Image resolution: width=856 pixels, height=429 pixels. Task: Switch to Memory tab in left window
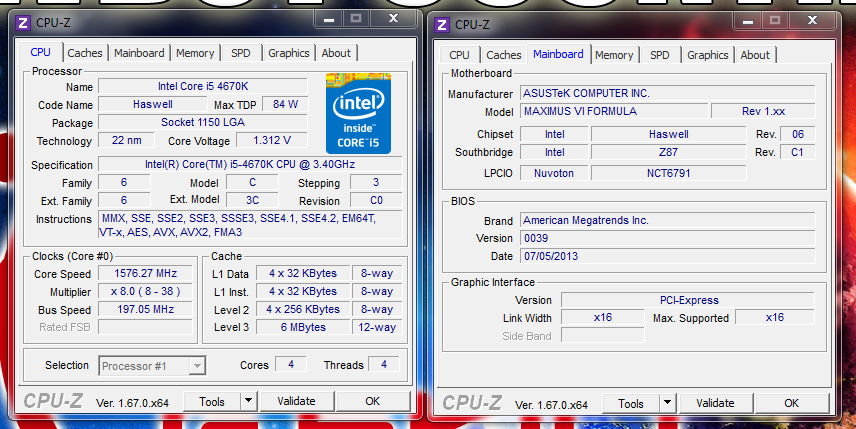[195, 53]
